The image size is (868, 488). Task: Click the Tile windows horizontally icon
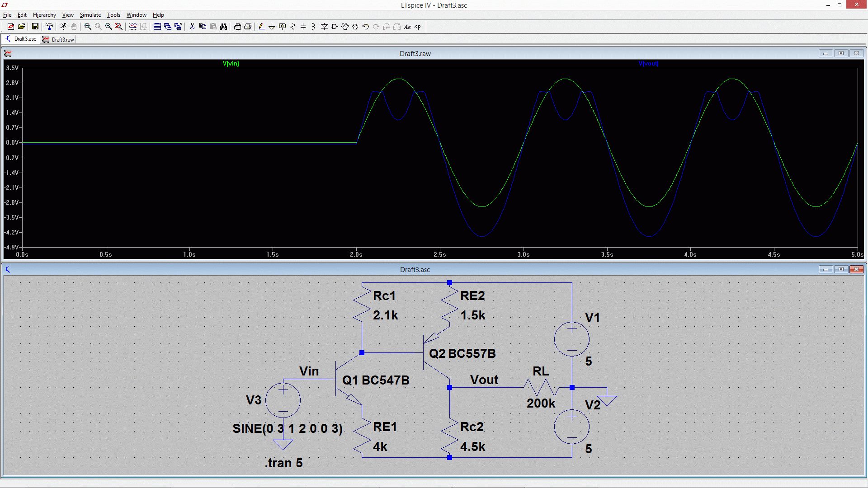tap(157, 27)
